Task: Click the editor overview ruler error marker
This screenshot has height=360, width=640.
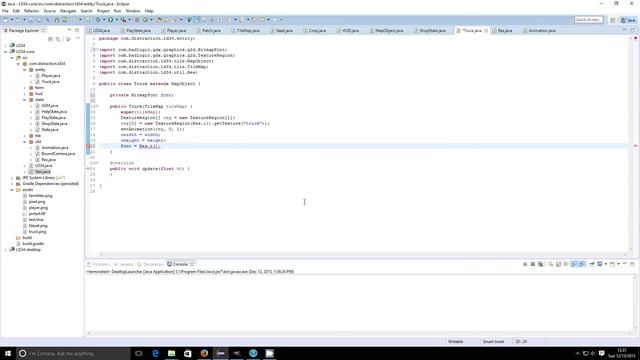Action: point(636,146)
